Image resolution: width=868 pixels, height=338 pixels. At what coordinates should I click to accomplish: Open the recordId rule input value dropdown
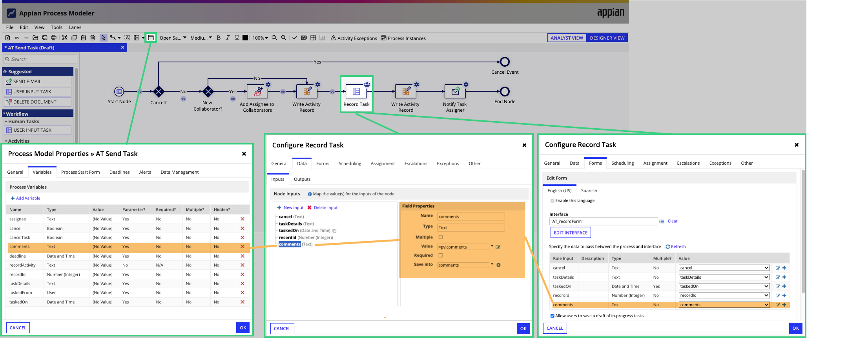click(x=724, y=295)
